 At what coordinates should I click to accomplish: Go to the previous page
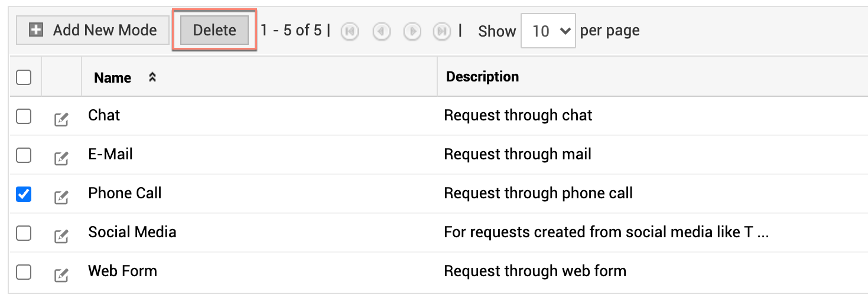381,31
